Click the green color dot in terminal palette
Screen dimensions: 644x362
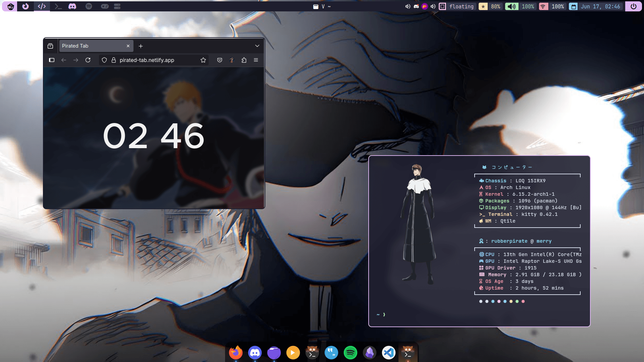click(x=517, y=301)
